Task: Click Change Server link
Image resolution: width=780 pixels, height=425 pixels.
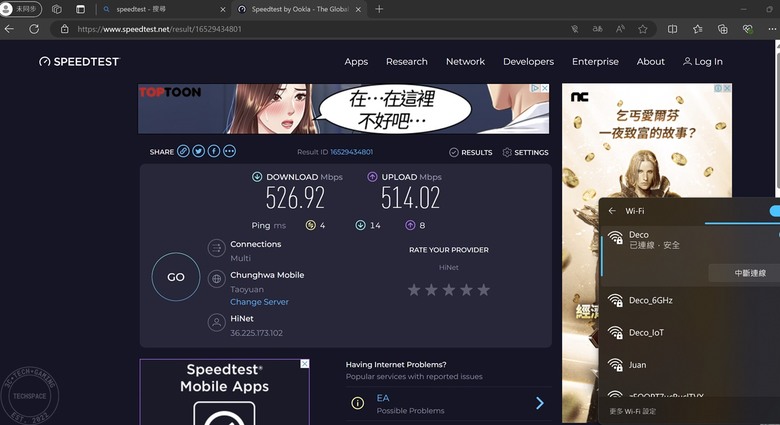Action: [x=259, y=302]
